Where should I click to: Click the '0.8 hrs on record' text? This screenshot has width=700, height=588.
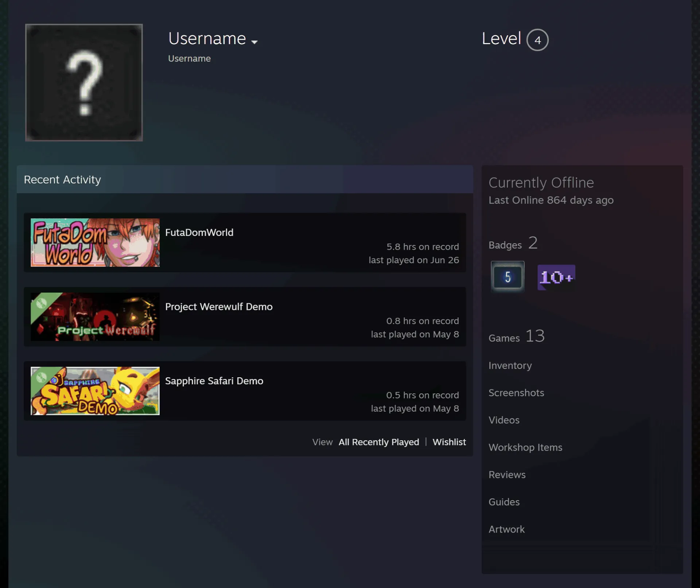[423, 321]
